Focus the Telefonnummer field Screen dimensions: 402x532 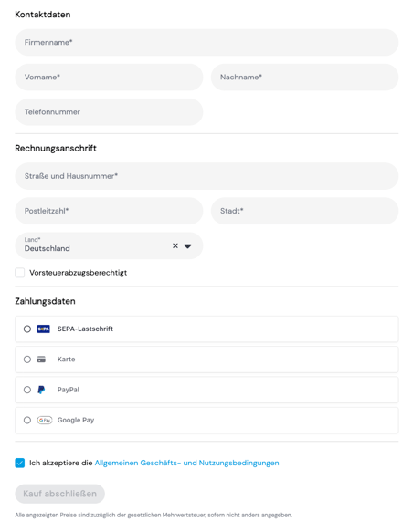(x=109, y=112)
